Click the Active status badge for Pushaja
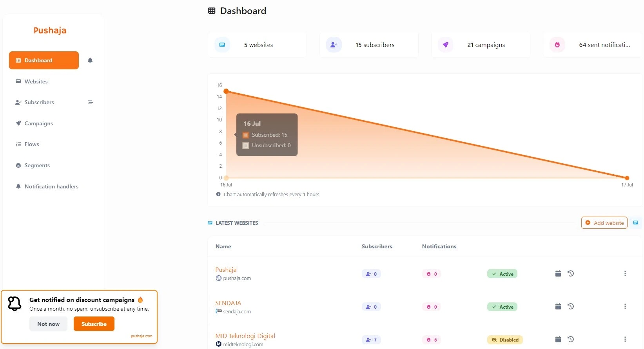The height and width of the screenshot is (349, 644). click(x=502, y=274)
